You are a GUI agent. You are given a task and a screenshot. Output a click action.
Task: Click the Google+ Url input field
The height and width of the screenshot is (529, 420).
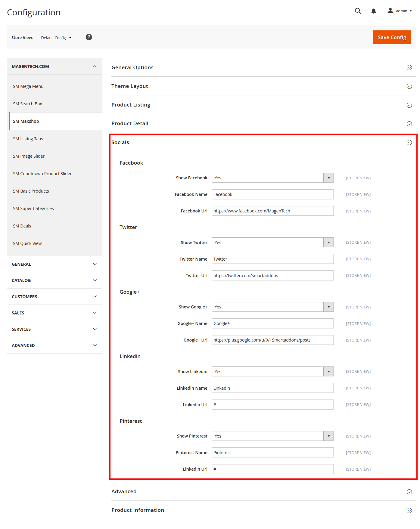click(273, 340)
